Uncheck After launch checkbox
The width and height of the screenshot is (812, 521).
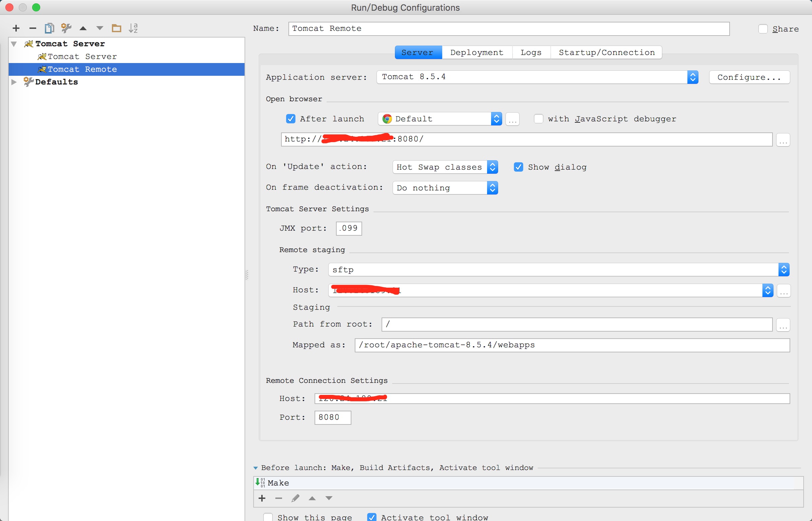(291, 119)
